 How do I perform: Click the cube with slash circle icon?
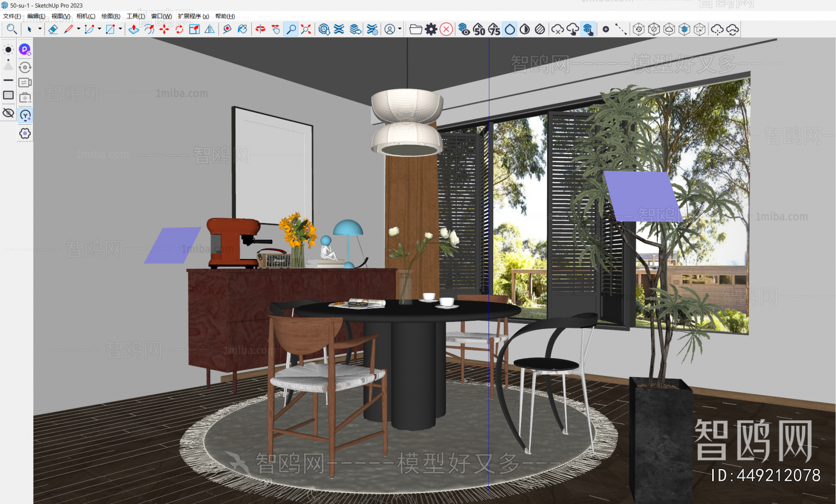point(654,29)
